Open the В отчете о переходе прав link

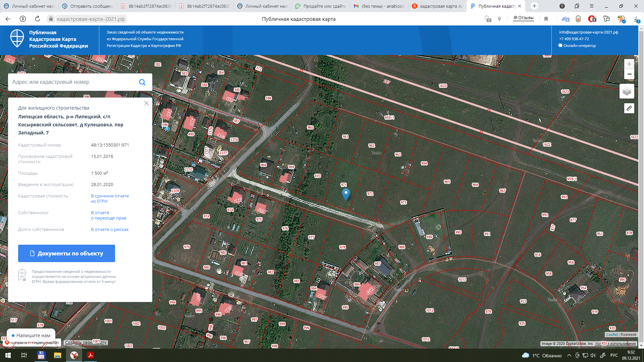108,215
